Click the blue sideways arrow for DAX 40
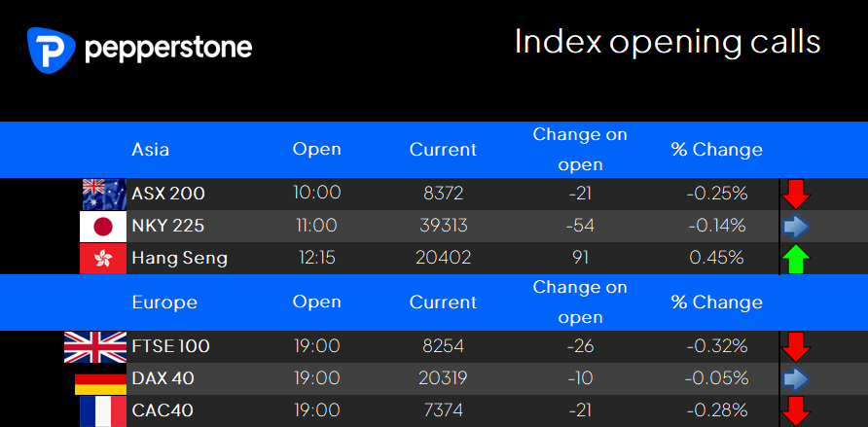868x427 pixels. pyautogui.click(x=796, y=379)
